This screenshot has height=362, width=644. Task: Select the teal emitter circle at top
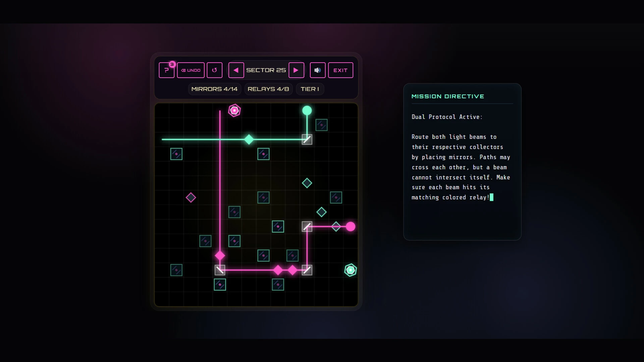pos(307,110)
